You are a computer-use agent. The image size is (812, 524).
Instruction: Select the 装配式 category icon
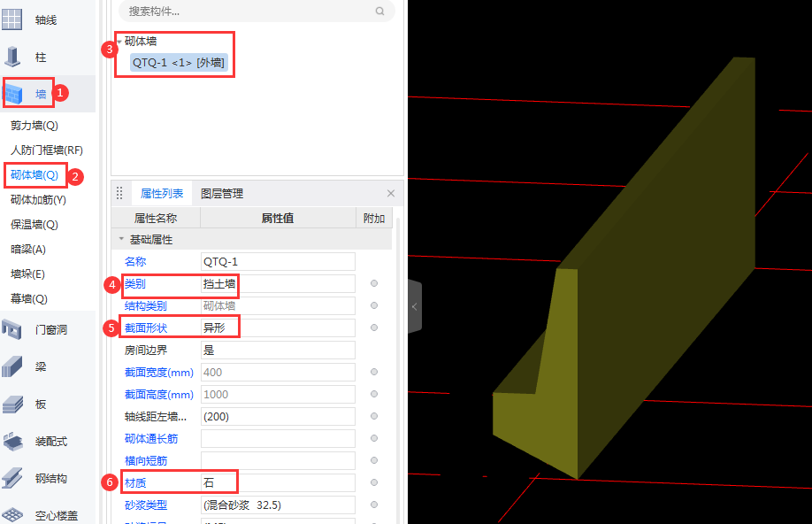click(x=13, y=442)
